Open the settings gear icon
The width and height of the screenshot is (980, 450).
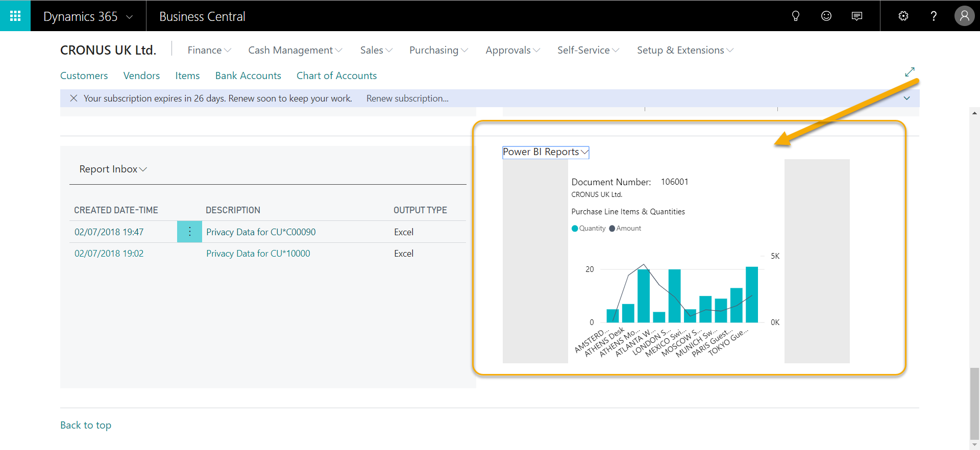[903, 16]
